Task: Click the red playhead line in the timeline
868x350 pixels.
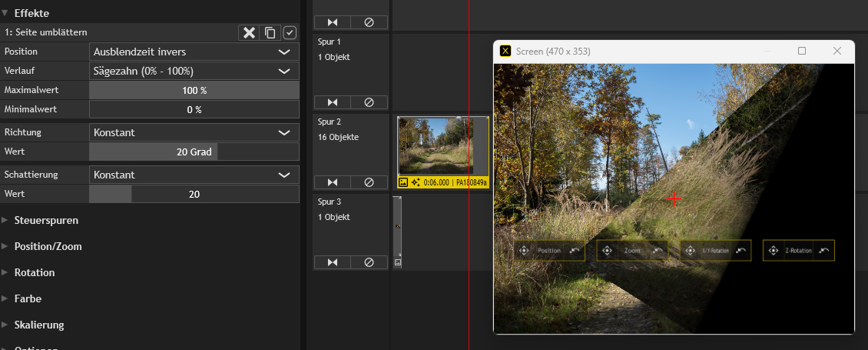Action: coord(469,175)
